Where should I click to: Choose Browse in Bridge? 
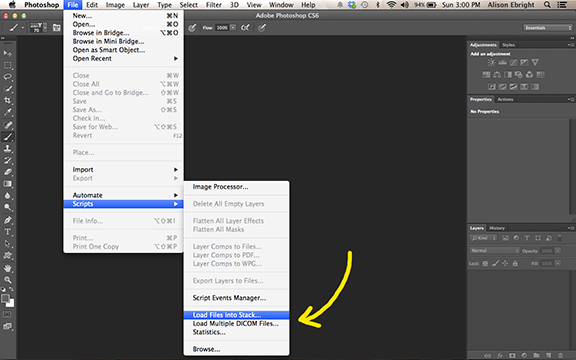(123, 33)
